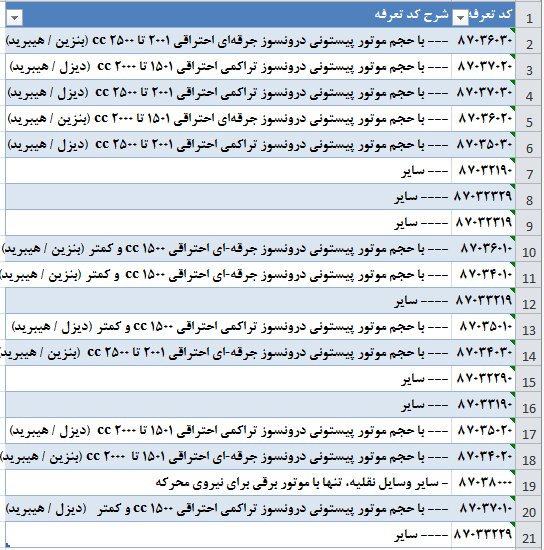This screenshot has height=550, width=544.
Task: Select row header 18
Action: point(529,456)
